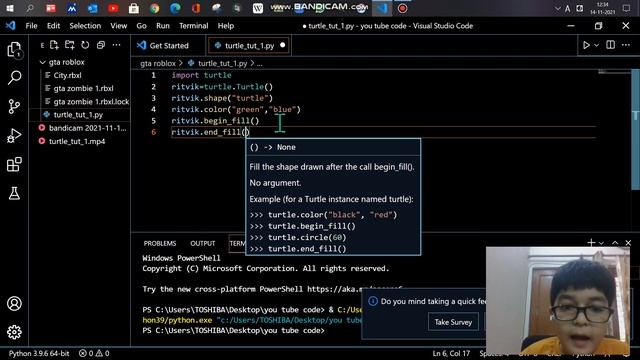This screenshot has width=640, height=360.
Task: Click the Take Survey button
Action: point(453,322)
